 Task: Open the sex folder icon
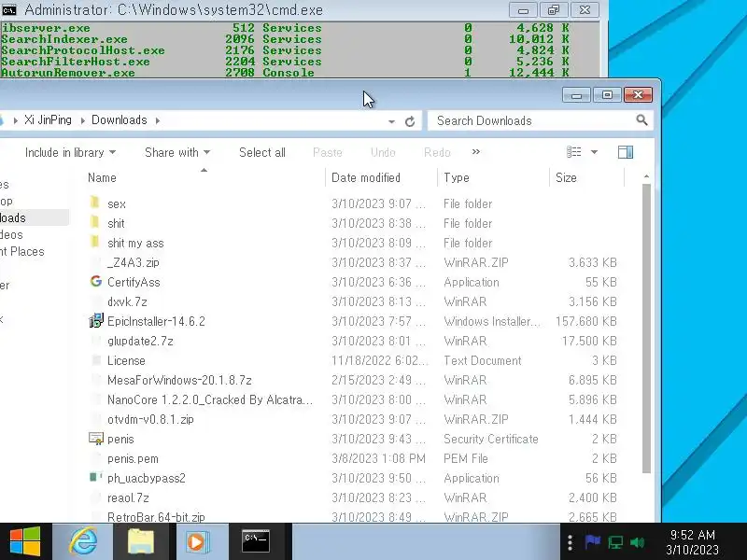(95, 203)
